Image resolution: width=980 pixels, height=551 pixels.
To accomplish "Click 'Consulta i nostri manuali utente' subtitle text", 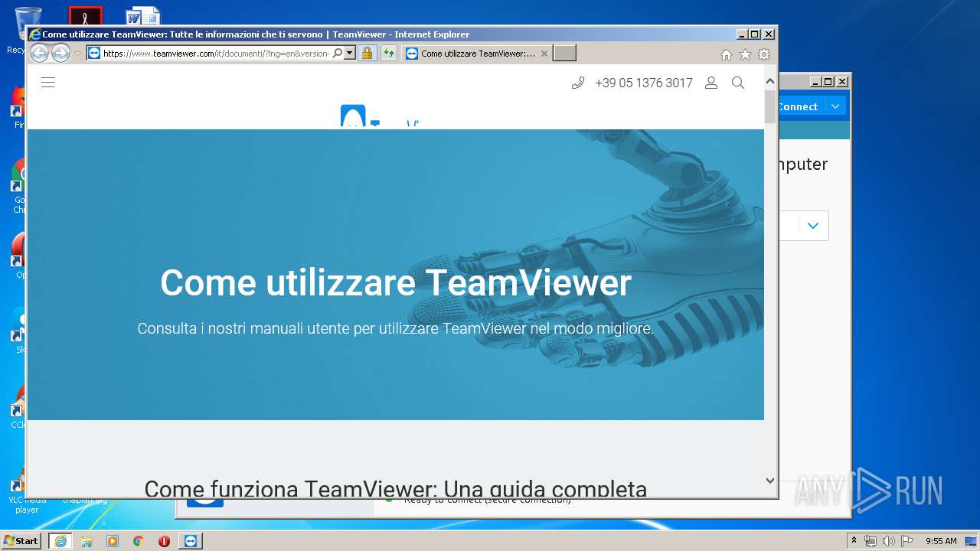I will pos(396,328).
